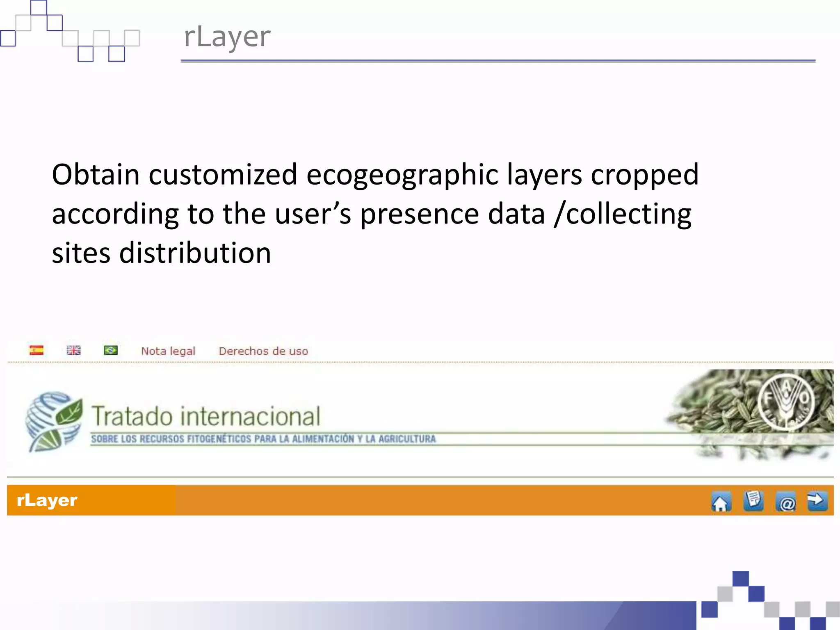Go home via the house icon

click(x=721, y=502)
